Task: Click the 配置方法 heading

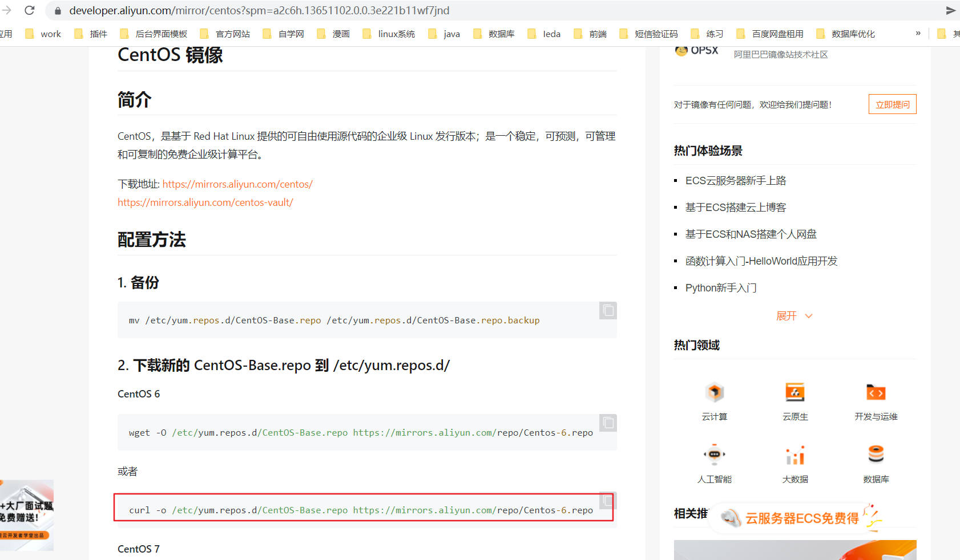Action: [x=152, y=240]
